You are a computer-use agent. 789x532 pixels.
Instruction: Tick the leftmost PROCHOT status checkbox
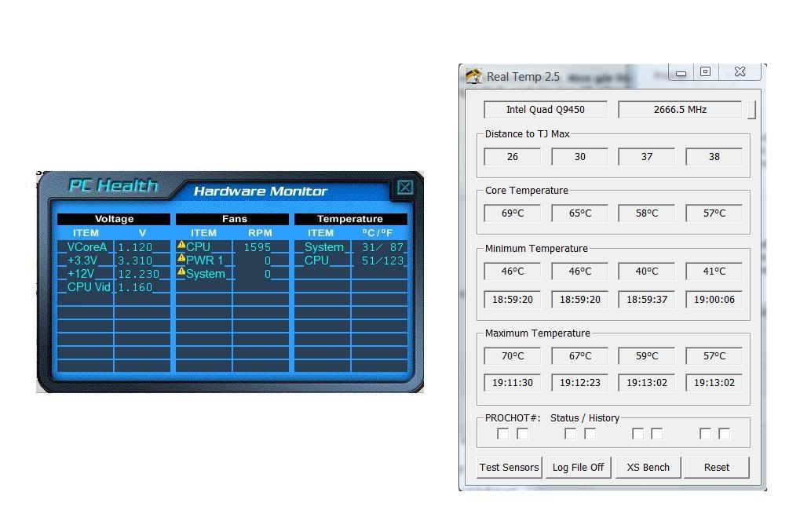point(502,434)
